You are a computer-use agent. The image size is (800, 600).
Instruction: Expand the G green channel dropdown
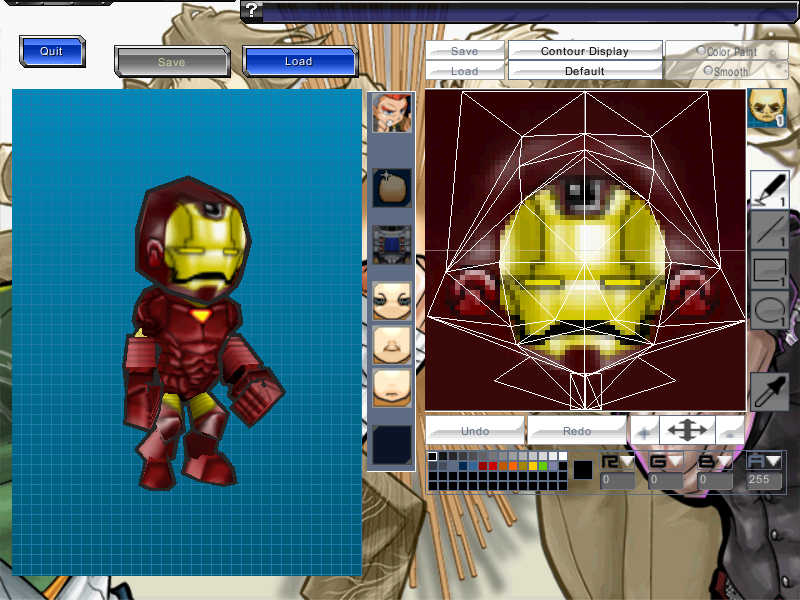tap(676, 461)
